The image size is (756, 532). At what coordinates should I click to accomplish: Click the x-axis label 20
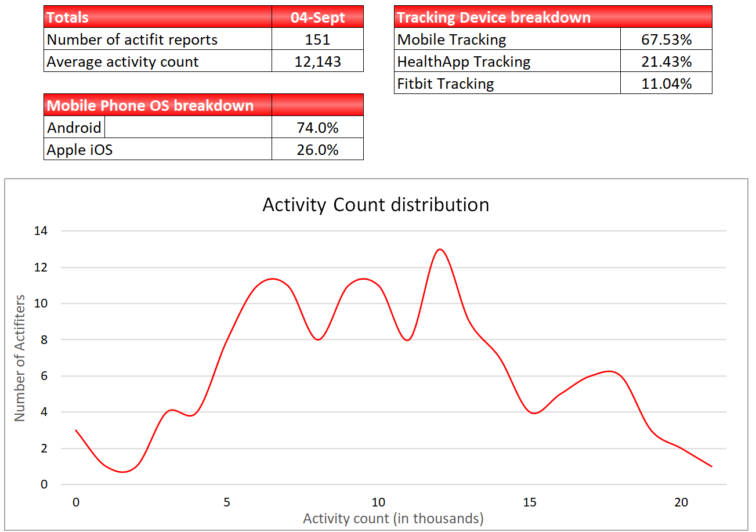[x=681, y=502]
